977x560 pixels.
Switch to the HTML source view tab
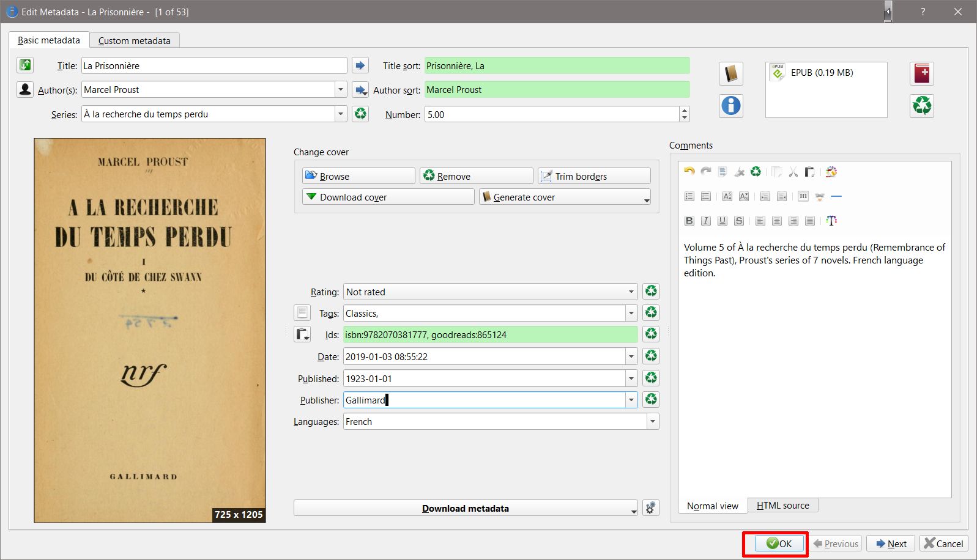coord(782,506)
